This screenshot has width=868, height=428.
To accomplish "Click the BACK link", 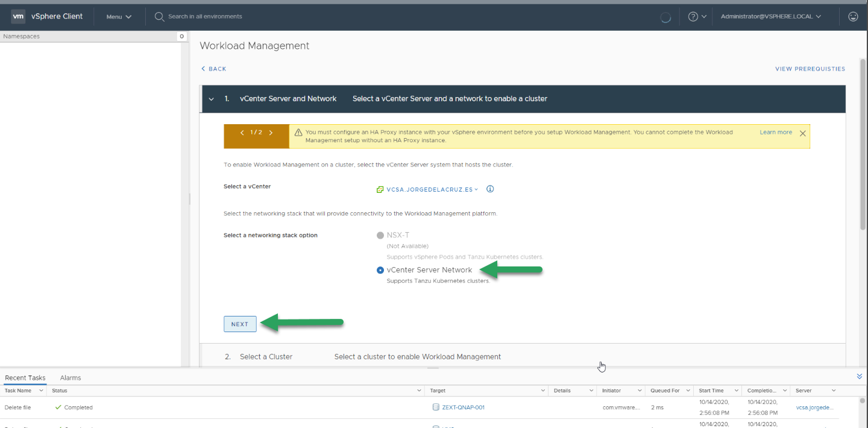I will [x=214, y=69].
